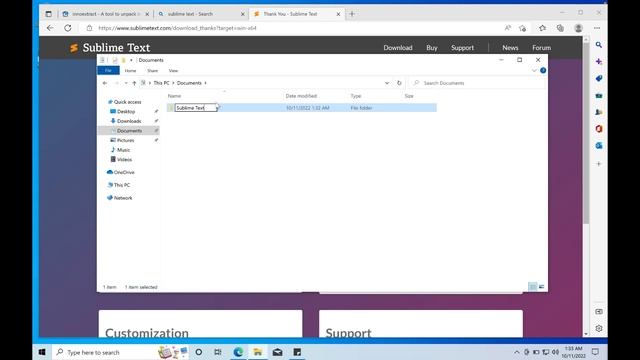The height and width of the screenshot is (360, 640).
Task: Open Edge sidebar Search icon
Action: 598,44
